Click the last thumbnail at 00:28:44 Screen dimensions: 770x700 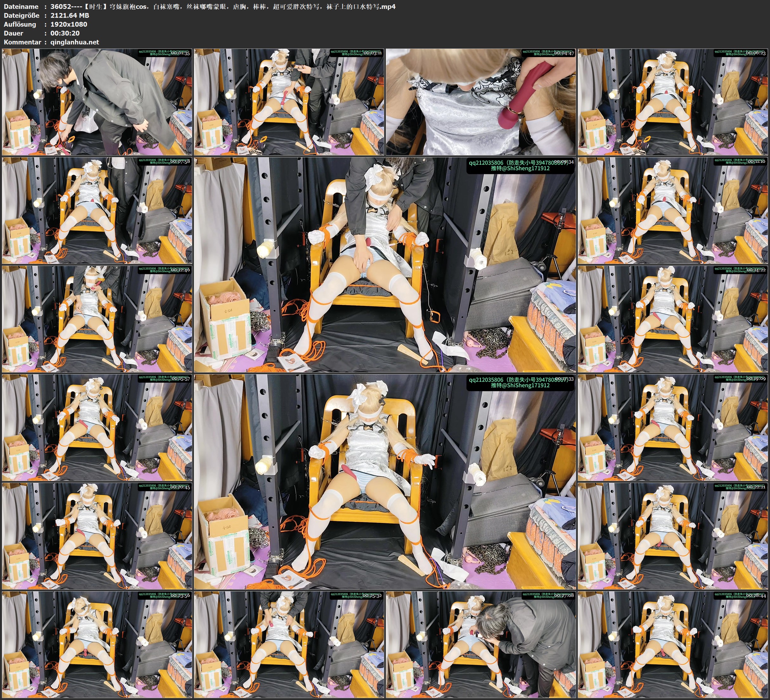point(673,644)
